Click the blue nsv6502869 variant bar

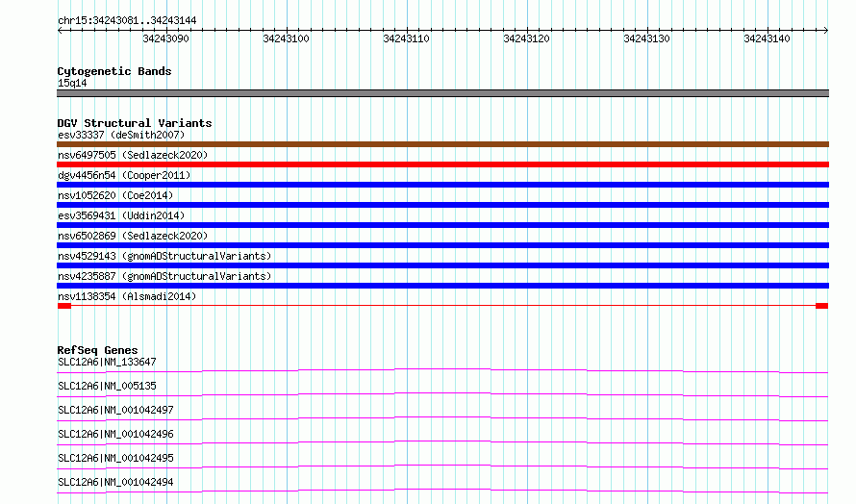442,245
